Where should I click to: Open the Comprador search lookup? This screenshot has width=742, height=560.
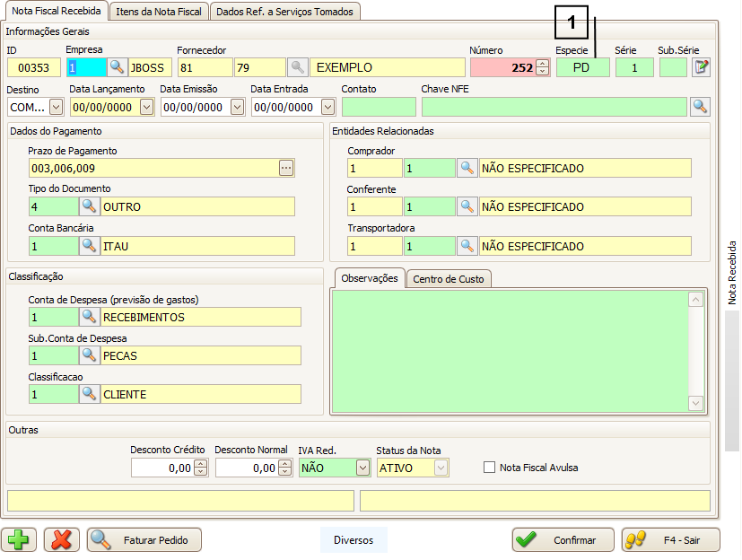[467, 168]
